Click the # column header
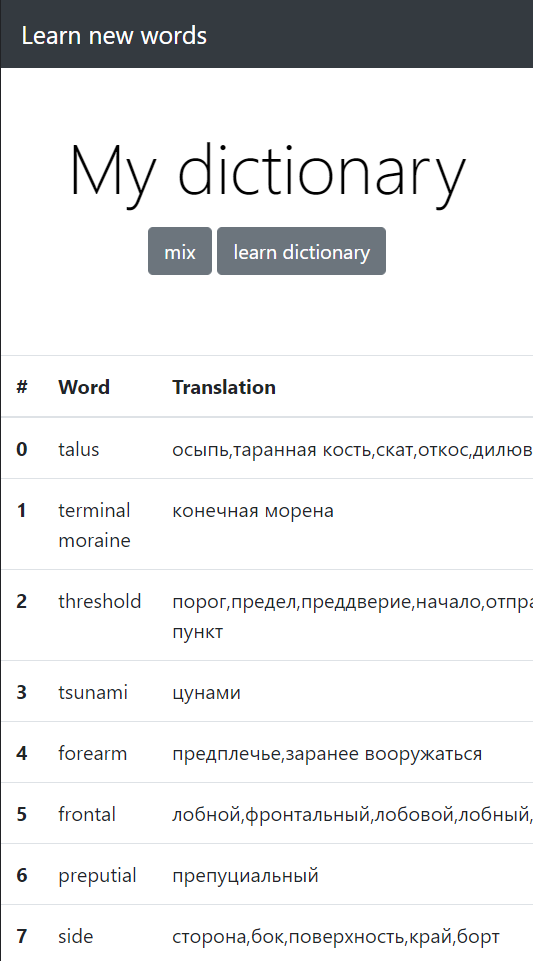 pyautogui.click(x=22, y=387)
